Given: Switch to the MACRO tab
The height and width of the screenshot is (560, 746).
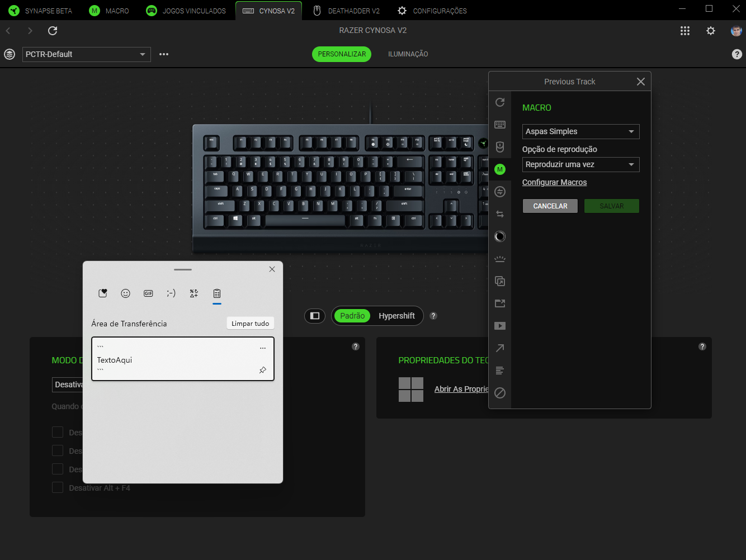Looking at the screenshot, I should [x=110, y=11].
